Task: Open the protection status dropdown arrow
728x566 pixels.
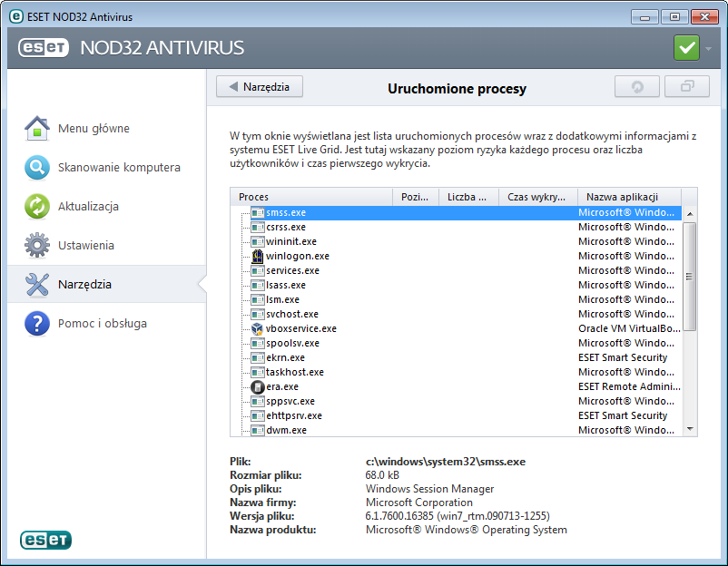Action: [x=709, y=48]
